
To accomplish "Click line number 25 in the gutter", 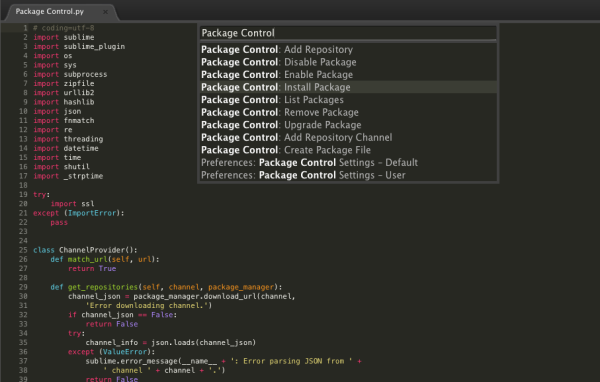I will click(x=23, y=250).
